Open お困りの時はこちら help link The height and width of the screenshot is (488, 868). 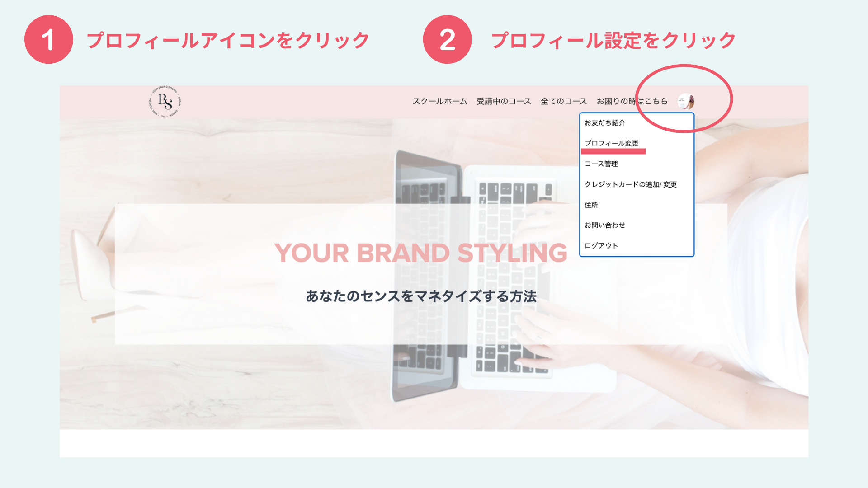(x=632, y=101)
